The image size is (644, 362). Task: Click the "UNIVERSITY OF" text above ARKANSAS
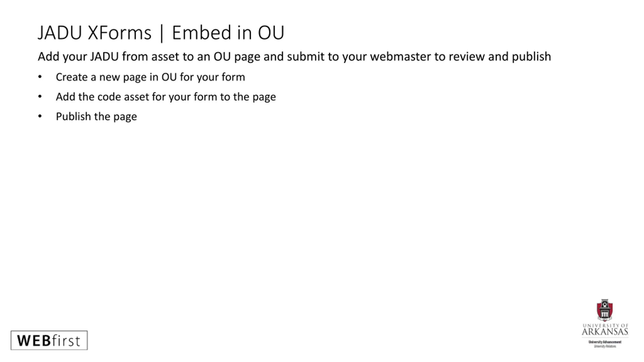605,326
